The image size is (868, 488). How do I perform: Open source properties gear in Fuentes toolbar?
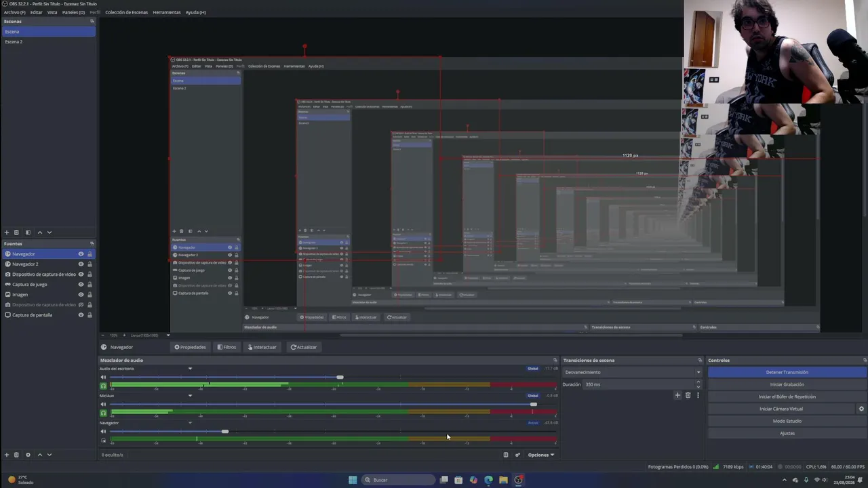(28, 455)
